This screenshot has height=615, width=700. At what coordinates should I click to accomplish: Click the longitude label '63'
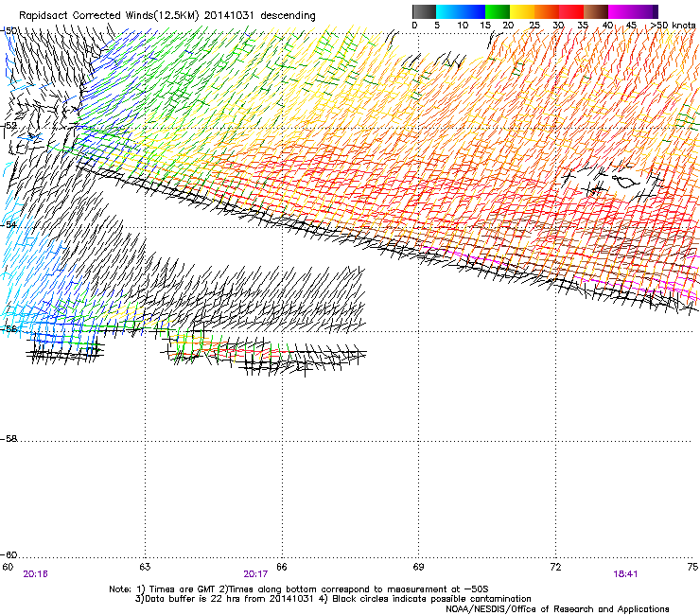(x=145, y=567)
